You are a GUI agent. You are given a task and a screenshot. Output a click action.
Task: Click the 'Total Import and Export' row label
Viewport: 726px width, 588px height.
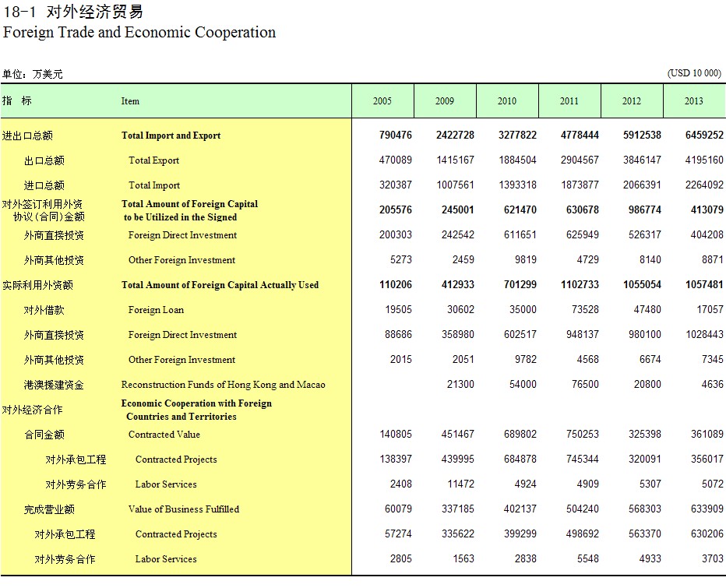pyautogui.click(x=171, y=136)
